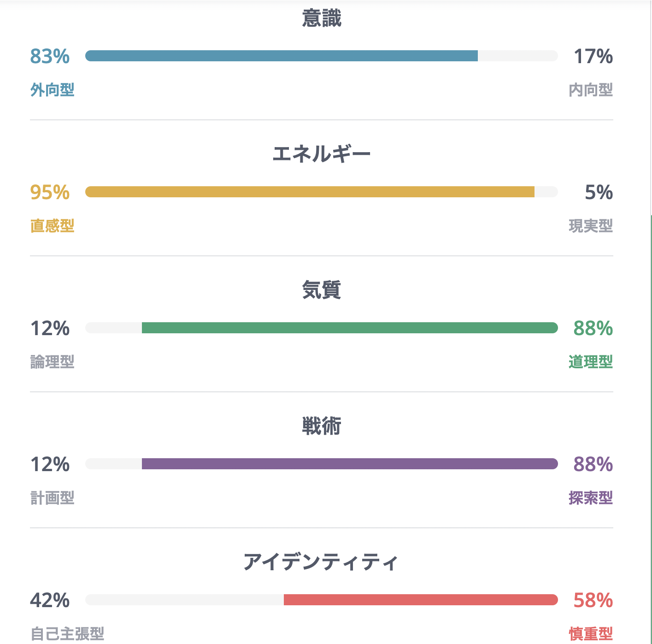This screenshot has width=652, height=644.
Task: Select the 計画型 trait label
Action: (x=53, y=498)
